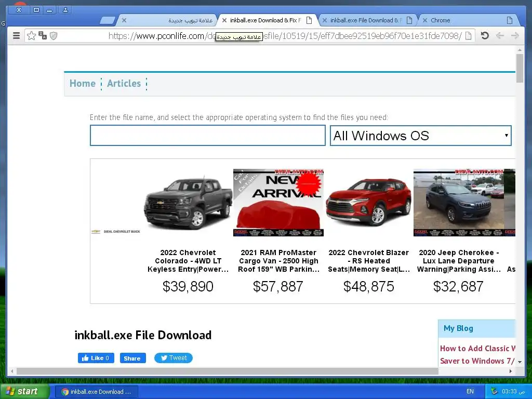Open How to Add Classic blog link

[477, 354]
